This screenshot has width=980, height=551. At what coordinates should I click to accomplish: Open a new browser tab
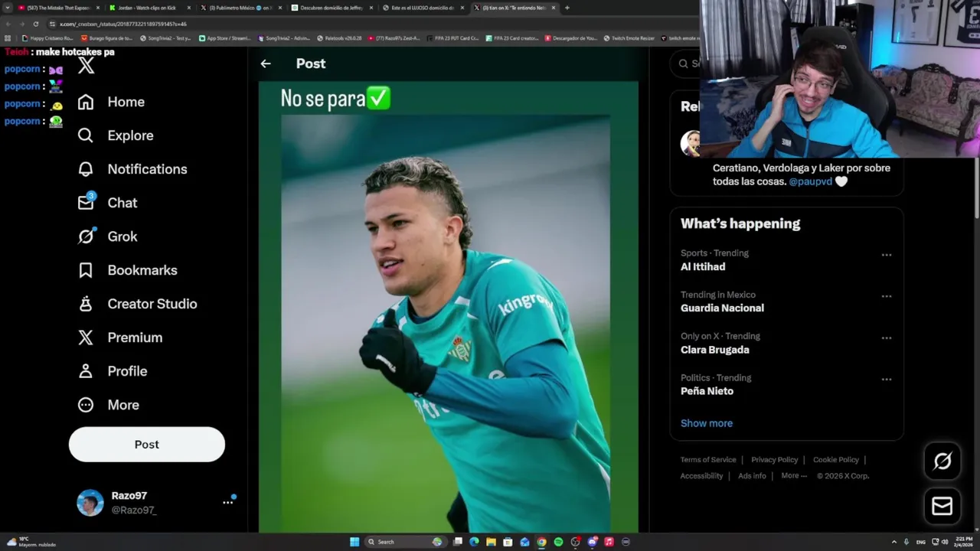[567, 8]
